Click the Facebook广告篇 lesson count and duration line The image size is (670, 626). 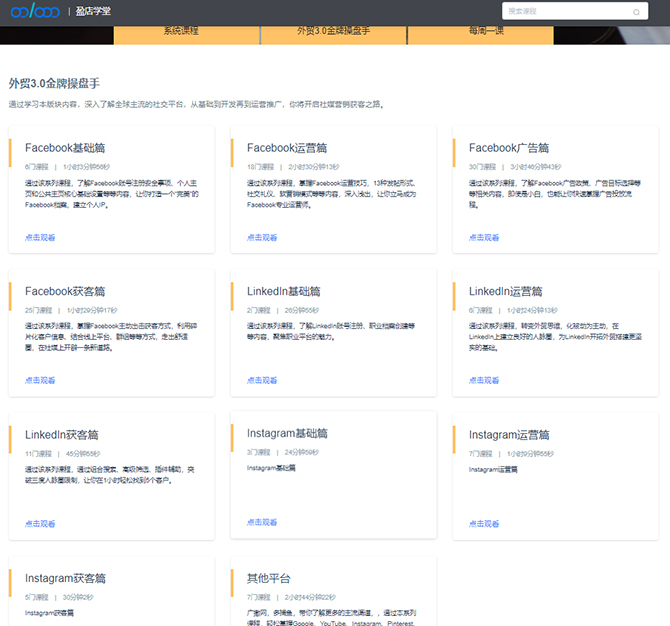pos(514,167)
